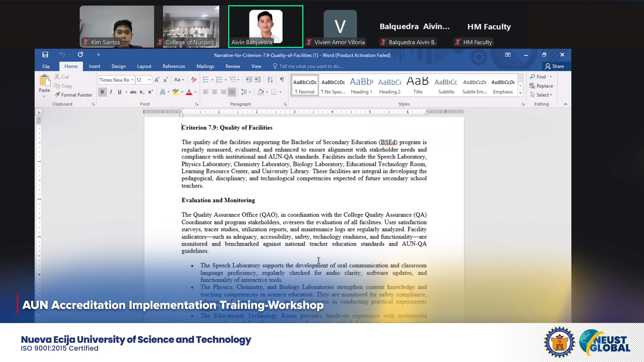Switch to the Insert tab
Viewport: 644px width, 362px height.
[94, 66]
